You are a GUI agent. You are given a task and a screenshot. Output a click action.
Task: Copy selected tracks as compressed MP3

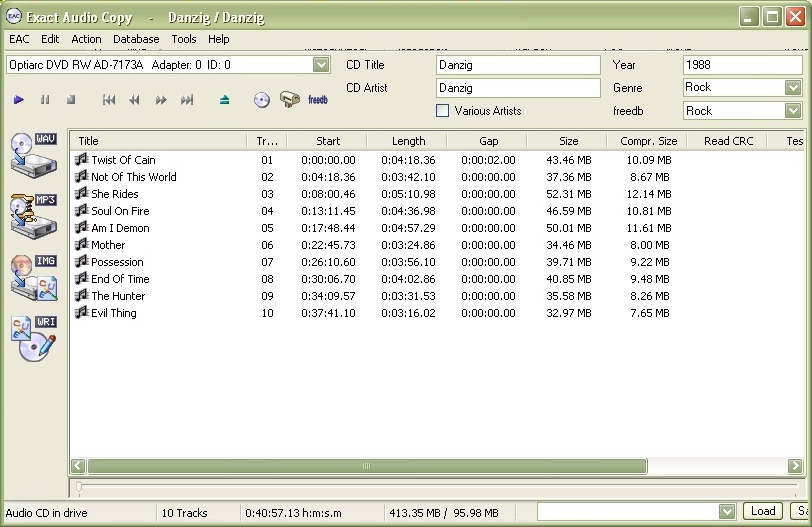point(34,216)
